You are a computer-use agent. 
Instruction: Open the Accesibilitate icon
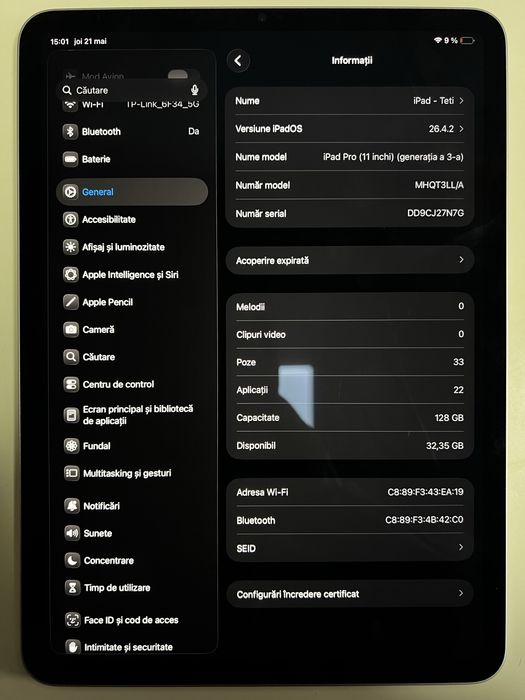pyautogui.click(x=71, y=219)
